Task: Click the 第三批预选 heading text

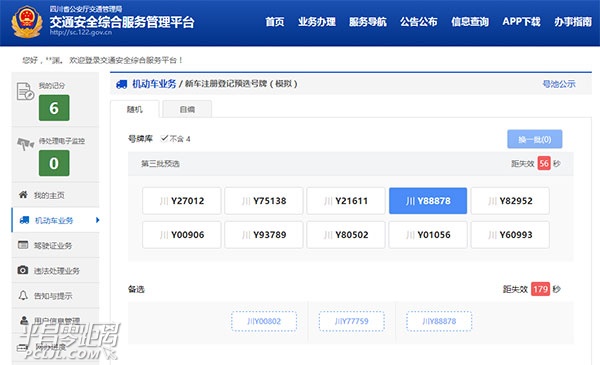Action: coord(160,164)
